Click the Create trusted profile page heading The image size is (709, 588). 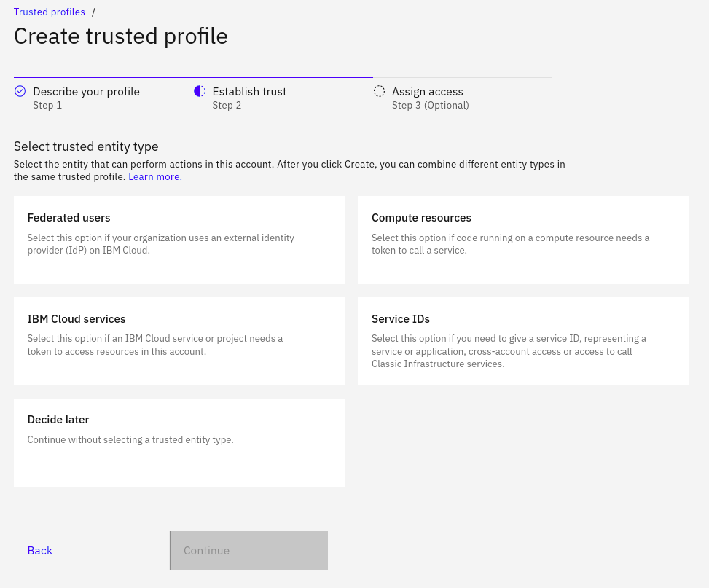(120, 36)
